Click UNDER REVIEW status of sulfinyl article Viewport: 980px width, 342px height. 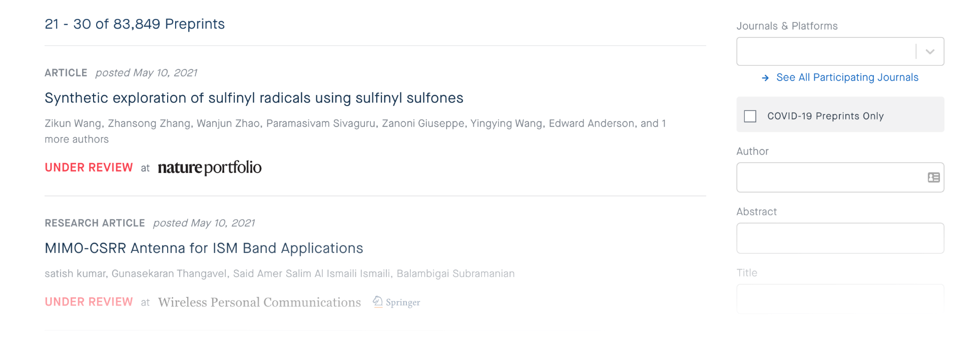[89, 167]
